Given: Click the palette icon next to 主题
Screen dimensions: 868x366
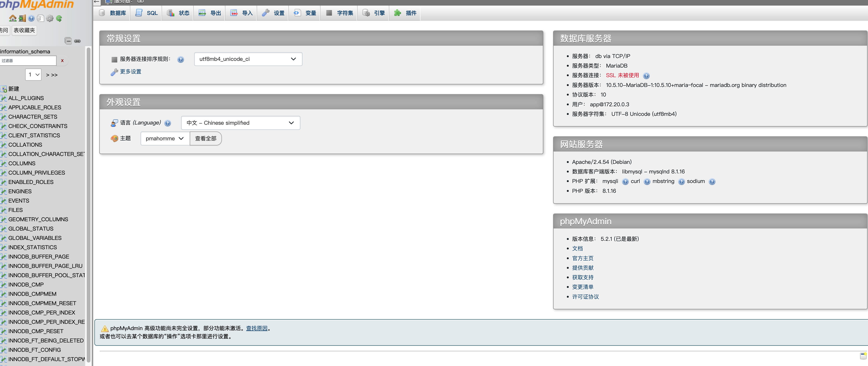Looking at the screenshot, I should coord(114,138).
